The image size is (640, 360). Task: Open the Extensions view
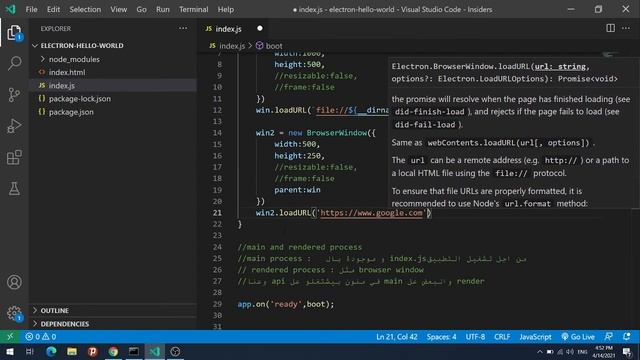click(14, 158)
